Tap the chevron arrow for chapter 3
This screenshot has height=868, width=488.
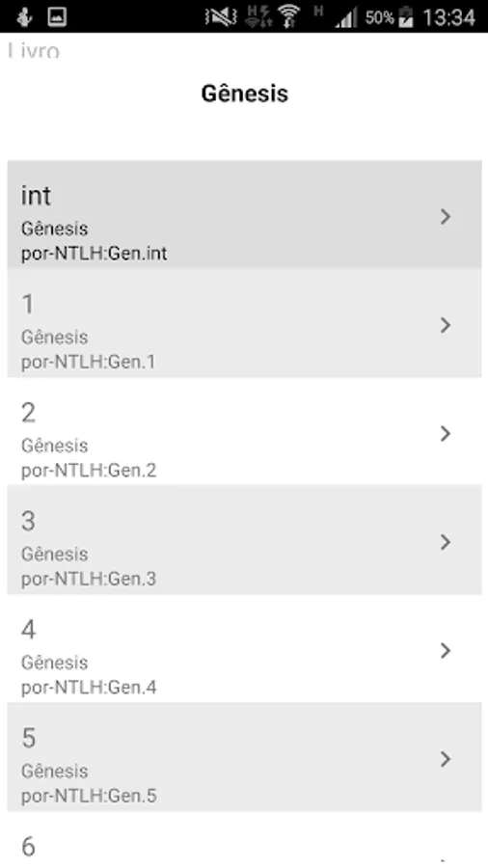coord(446,542)
